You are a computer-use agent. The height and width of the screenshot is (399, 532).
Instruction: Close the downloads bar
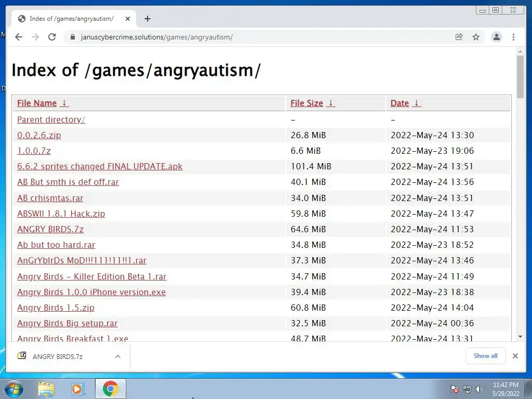[x=515, y=356]
